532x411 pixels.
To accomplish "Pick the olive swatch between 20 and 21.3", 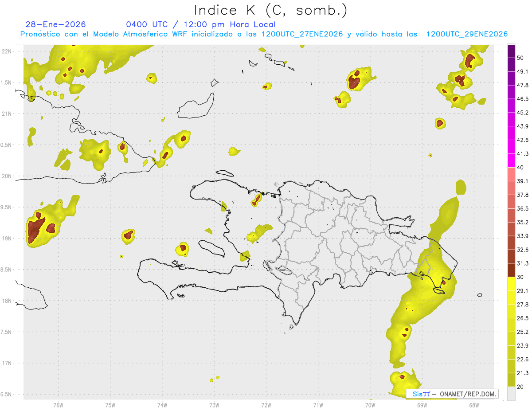I will [x=511, y=380].
